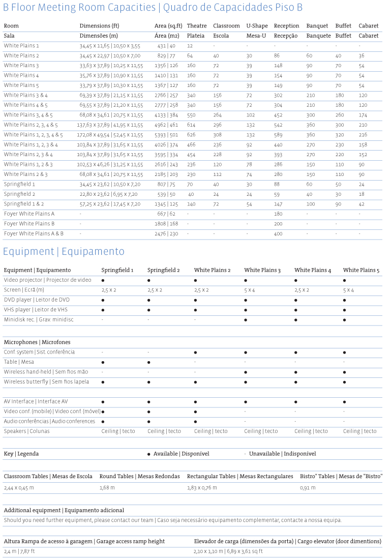Viewport: 392px width, 559px height.
Task: Select the "Conf. system | Sist. conferência" row label
Action: [x=39, y=352]
